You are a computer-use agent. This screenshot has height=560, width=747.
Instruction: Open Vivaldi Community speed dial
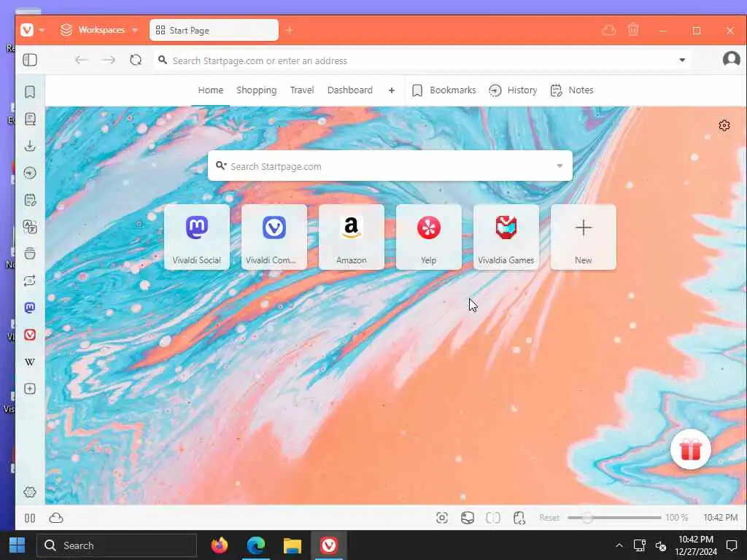(x=274, y=237)
